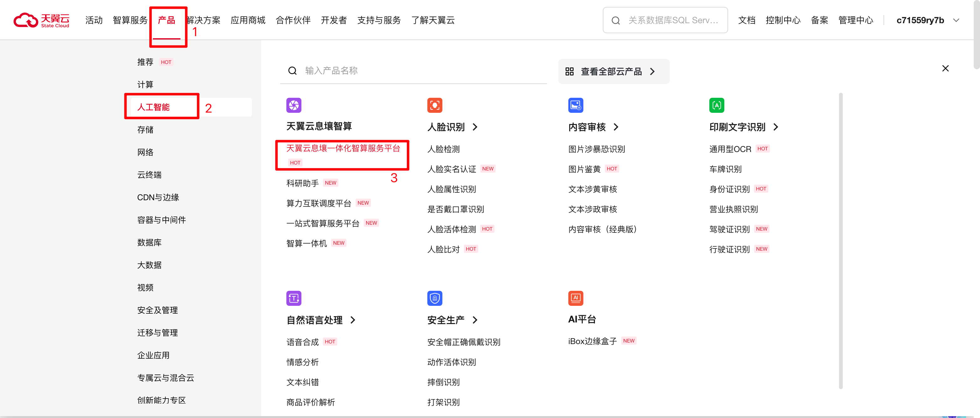Open 语音合成 link

click(x=302, y=342)
